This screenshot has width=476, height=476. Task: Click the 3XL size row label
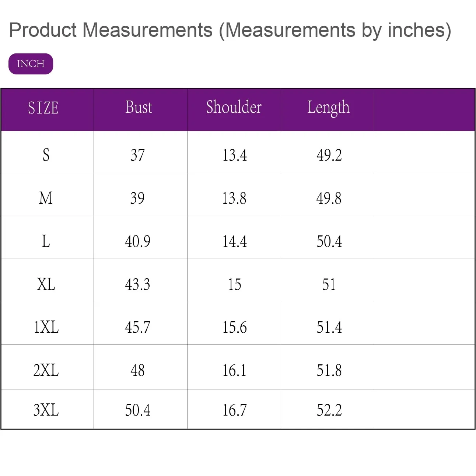46,410
